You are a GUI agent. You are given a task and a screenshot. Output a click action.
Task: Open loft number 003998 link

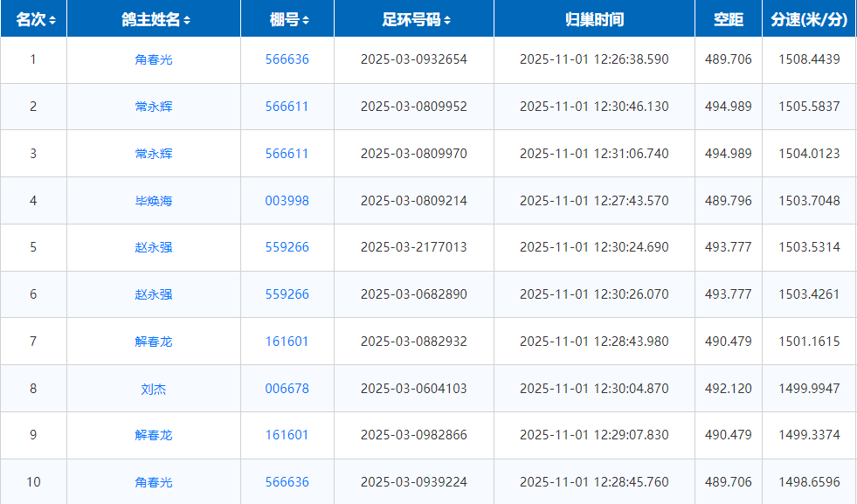[287, 201]
